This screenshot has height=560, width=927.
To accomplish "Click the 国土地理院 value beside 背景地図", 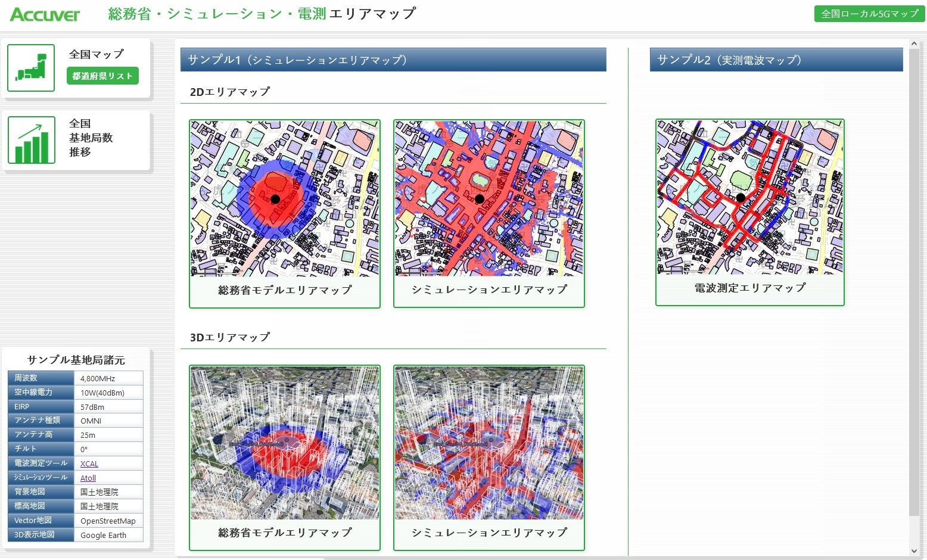I will click(x=99, y=492).
